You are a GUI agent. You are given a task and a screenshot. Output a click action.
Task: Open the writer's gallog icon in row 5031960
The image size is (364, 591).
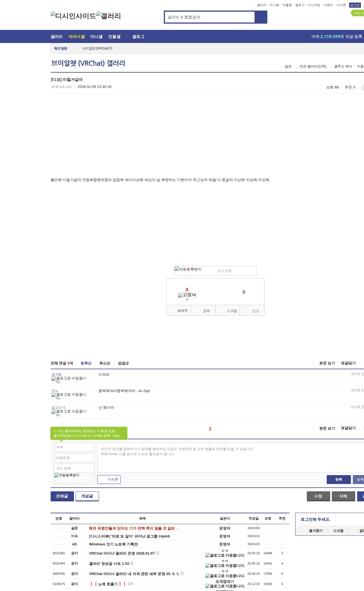point(225,555)
